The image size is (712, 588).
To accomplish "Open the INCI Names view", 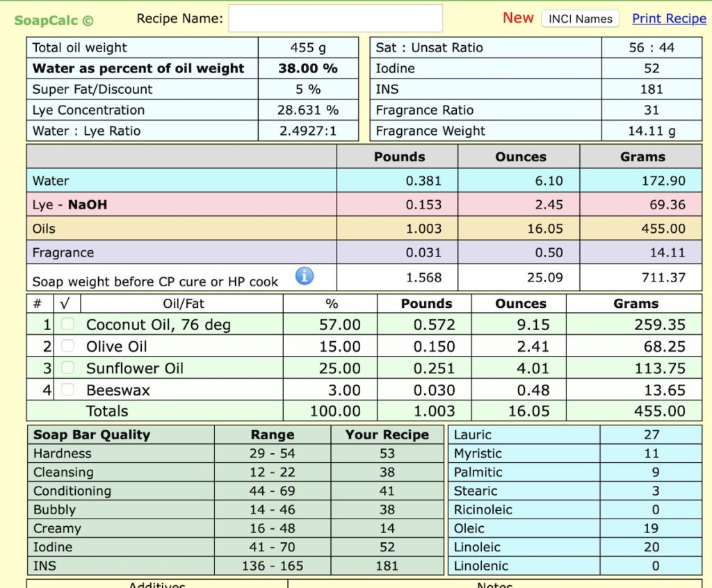I will tap(580, 19).
